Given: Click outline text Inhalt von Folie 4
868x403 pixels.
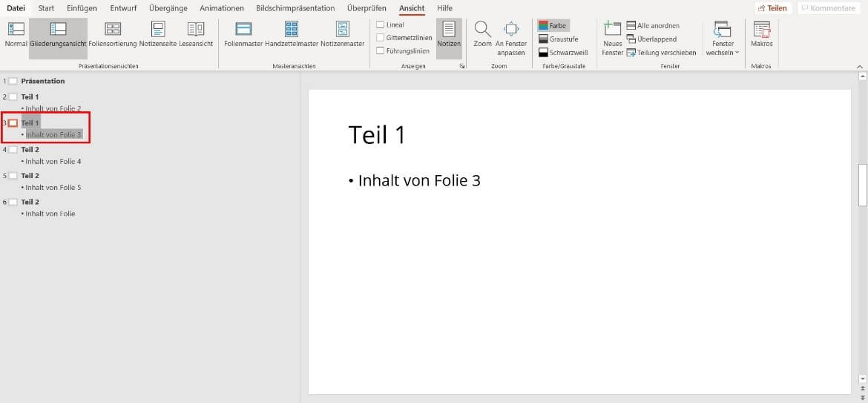Looking at the screenshot, I should coord(53,162).
